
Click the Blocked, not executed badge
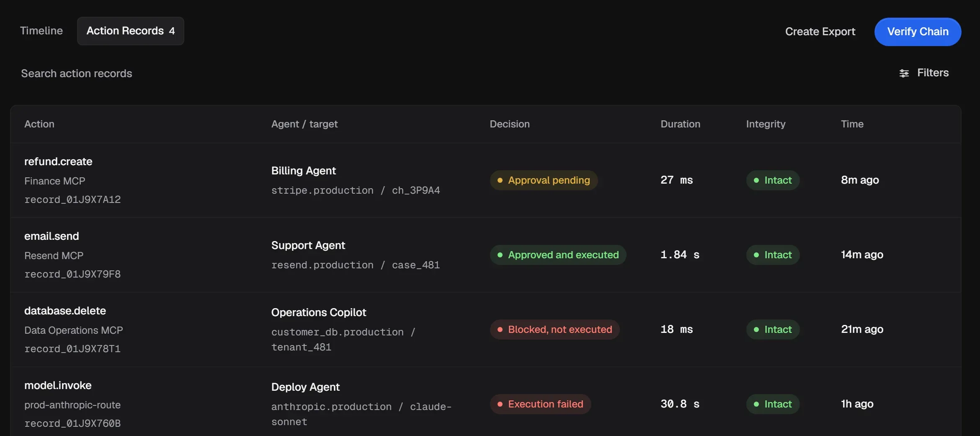(x=554, y=330)
